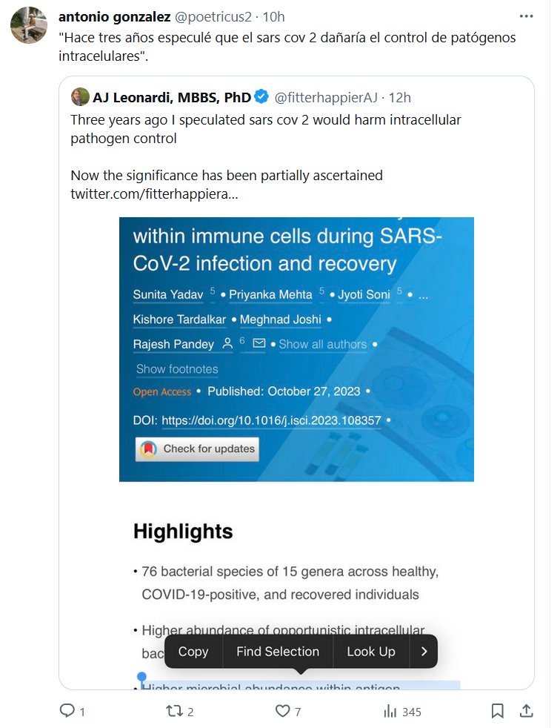
Task: Choose Copy in the selection popup
Action: pyautogui.click(x=193, y=652)
